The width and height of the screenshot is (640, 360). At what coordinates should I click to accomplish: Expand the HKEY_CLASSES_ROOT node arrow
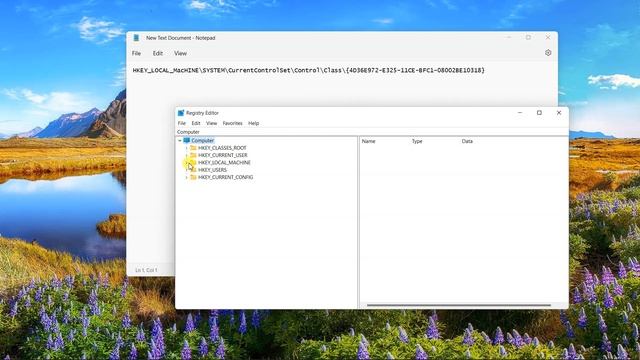tap(187, 148)
